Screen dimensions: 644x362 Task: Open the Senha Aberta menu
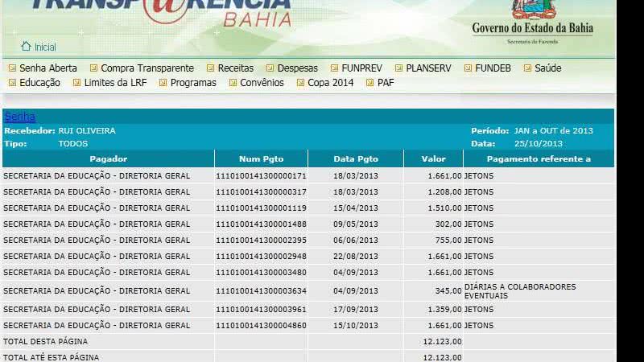pyautogui.click(x=48, y=68)
